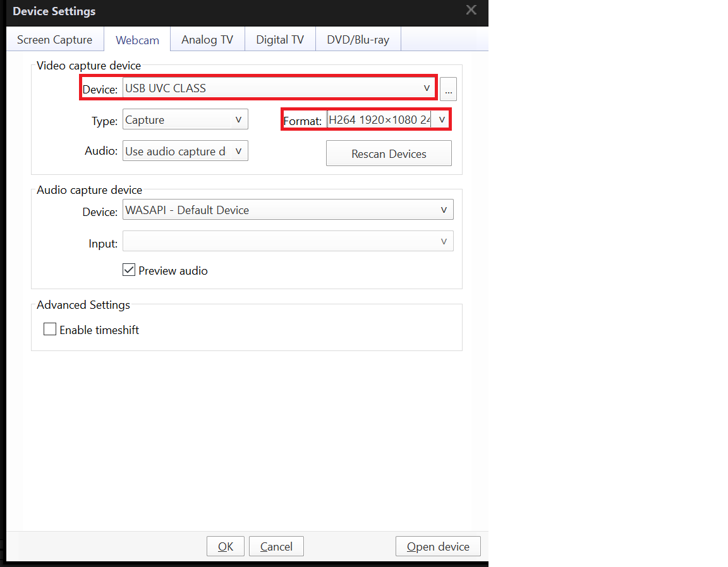Select the Webcam tab
728x567 pixels.
137,40
